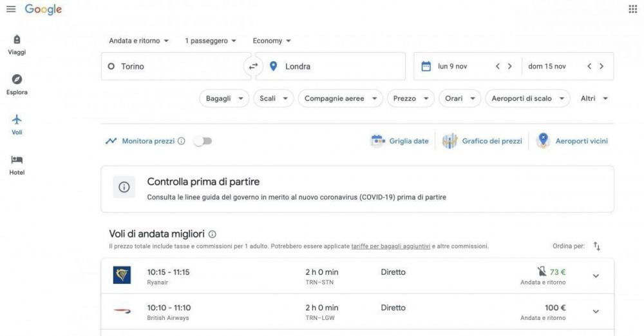The height and width of the screenshot is (336, 644).
Task: Open the Aeroporti di scalo filter
Action: 527,99
